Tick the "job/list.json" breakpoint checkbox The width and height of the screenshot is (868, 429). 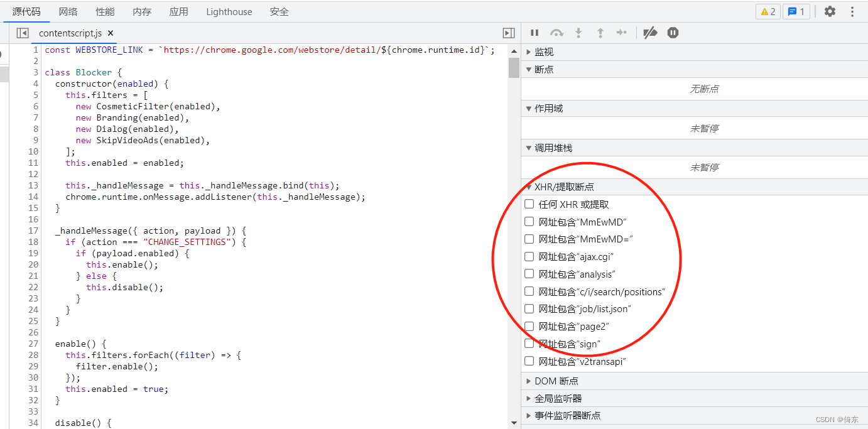click(x=529, y=308)
